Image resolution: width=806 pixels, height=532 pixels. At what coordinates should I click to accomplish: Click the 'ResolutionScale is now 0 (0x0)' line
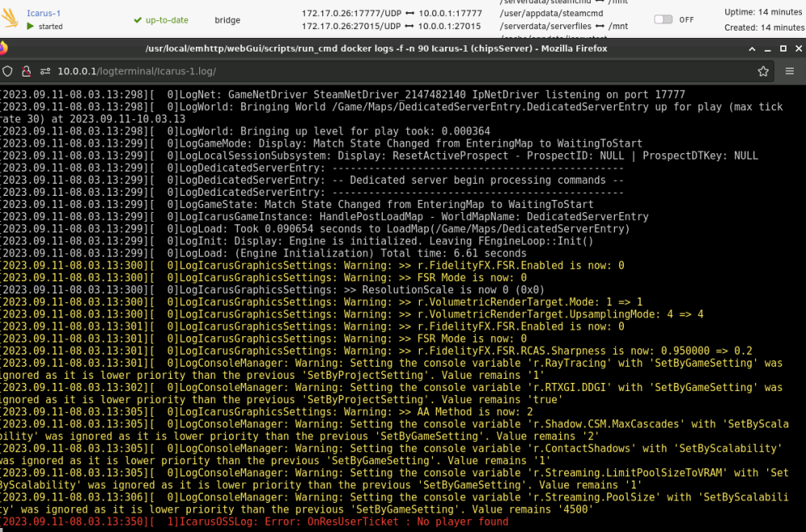(272, 290)
